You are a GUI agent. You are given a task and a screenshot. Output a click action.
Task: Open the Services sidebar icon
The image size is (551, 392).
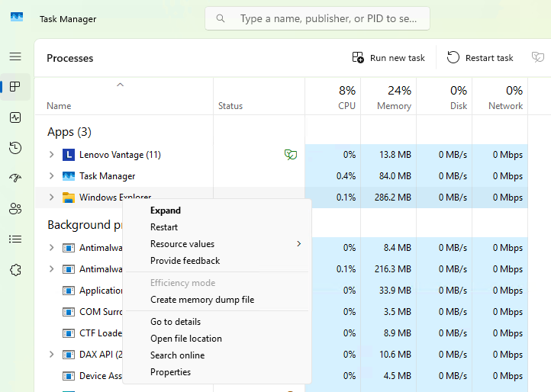click(x=15, y=270)
